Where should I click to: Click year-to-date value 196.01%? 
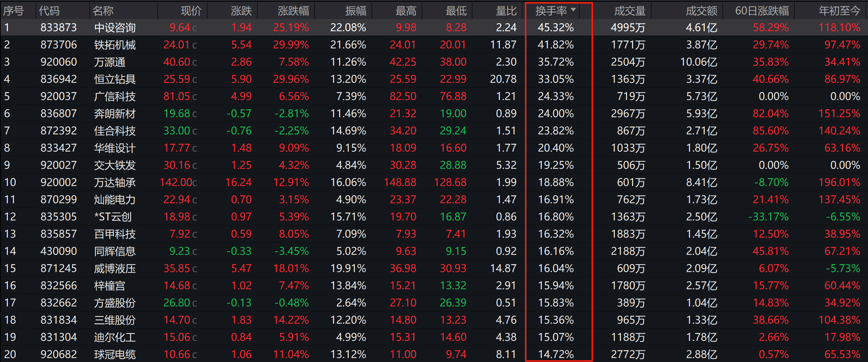839,182
